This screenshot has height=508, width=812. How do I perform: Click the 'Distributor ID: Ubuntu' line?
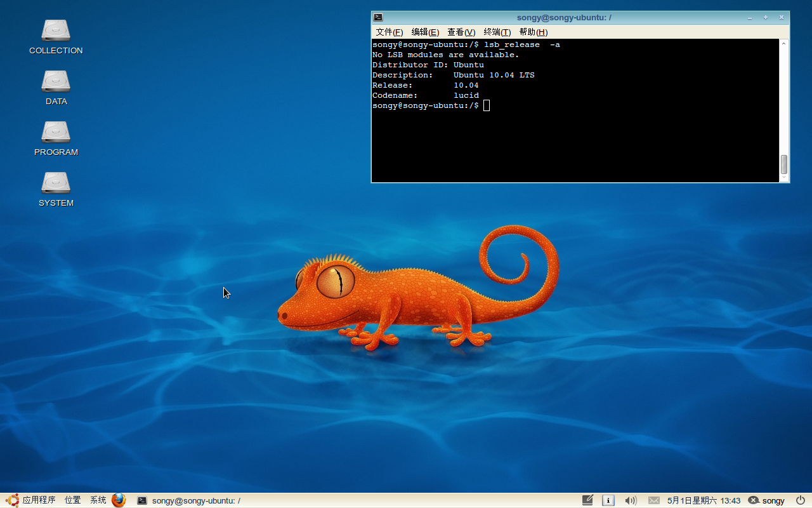pos(428,65)
